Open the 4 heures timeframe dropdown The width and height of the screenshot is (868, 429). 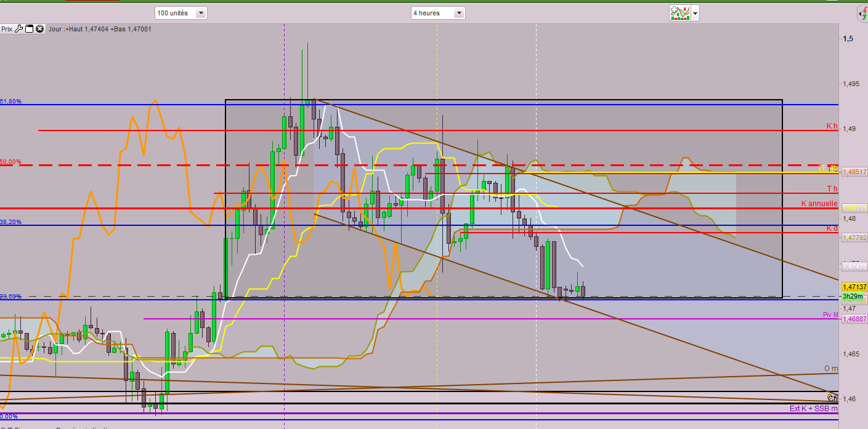click(438, 13)
